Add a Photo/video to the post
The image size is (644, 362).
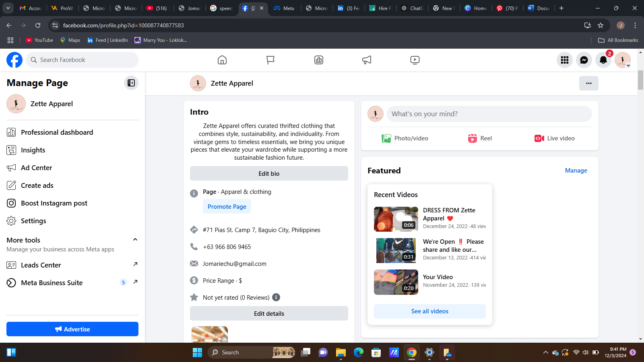[405, 138]
